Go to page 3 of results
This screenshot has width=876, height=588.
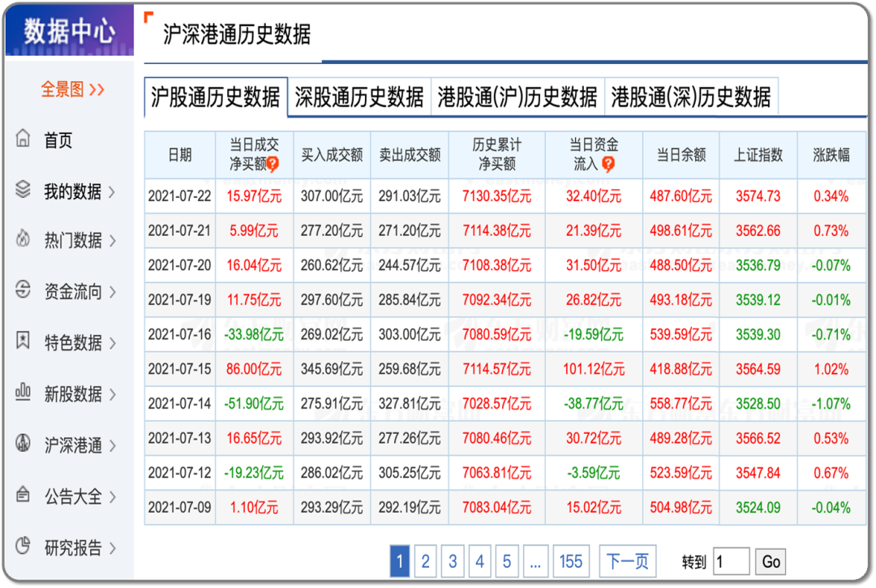click(x=453, y=561)
